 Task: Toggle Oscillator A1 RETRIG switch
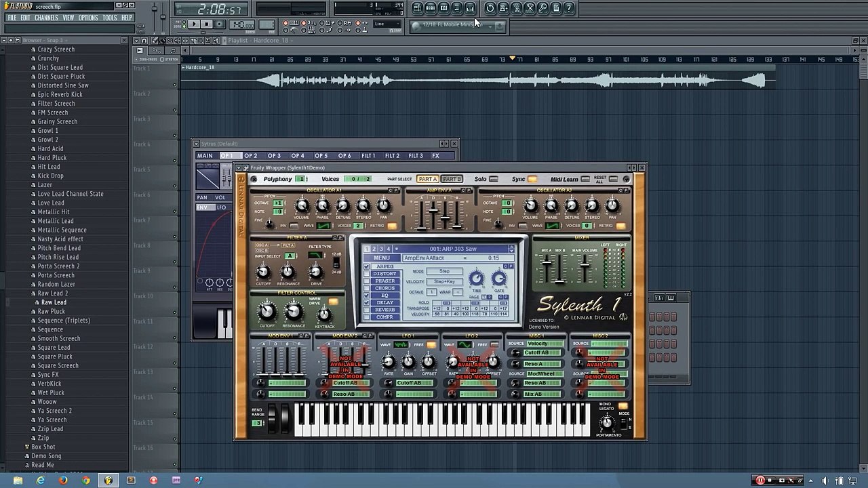pyautogui.click(x=392, y=226)
